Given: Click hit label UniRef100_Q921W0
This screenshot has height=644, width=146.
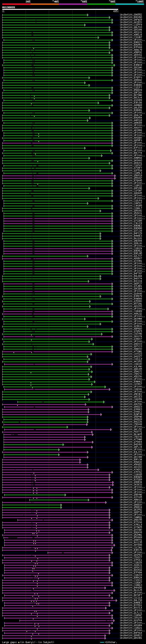Looking at the screenshot, I should (131, 68).
